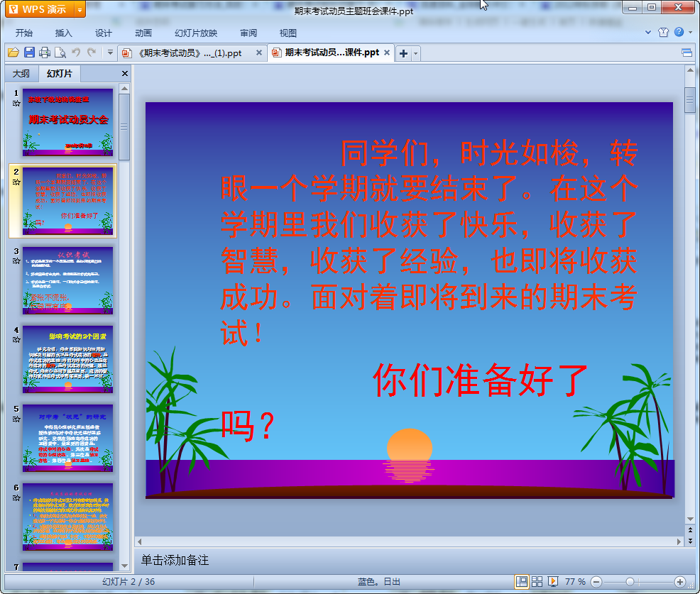Collapse ribbon using the chevron arrow
This screenshot has height=594, width=700.
648,32
